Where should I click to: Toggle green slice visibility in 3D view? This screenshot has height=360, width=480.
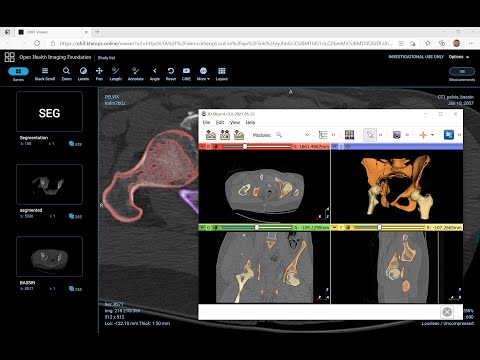[215, 227]
